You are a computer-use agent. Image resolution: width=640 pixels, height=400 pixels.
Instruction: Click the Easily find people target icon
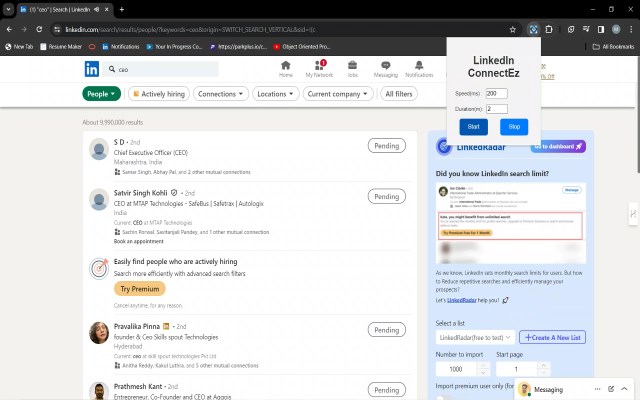point(99,268)
